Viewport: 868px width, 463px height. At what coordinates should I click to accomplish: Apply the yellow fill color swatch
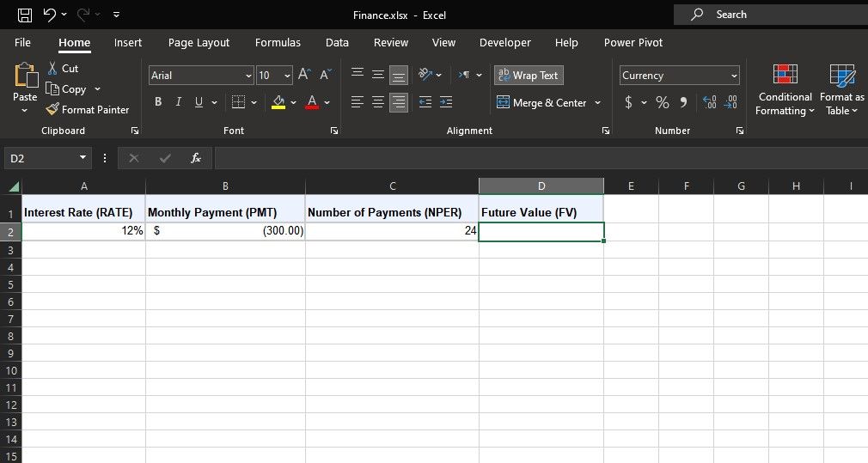[x=278, y=102]
